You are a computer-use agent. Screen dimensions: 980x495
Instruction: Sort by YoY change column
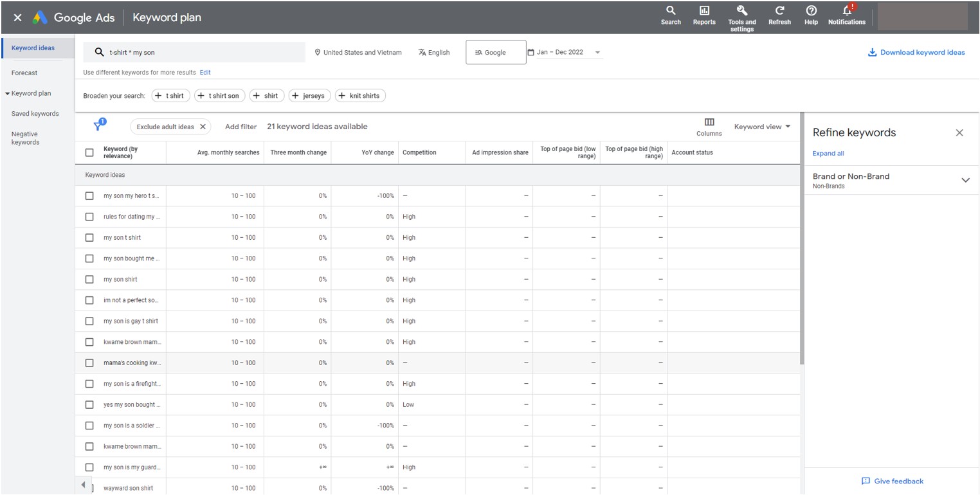coord(378,152)
